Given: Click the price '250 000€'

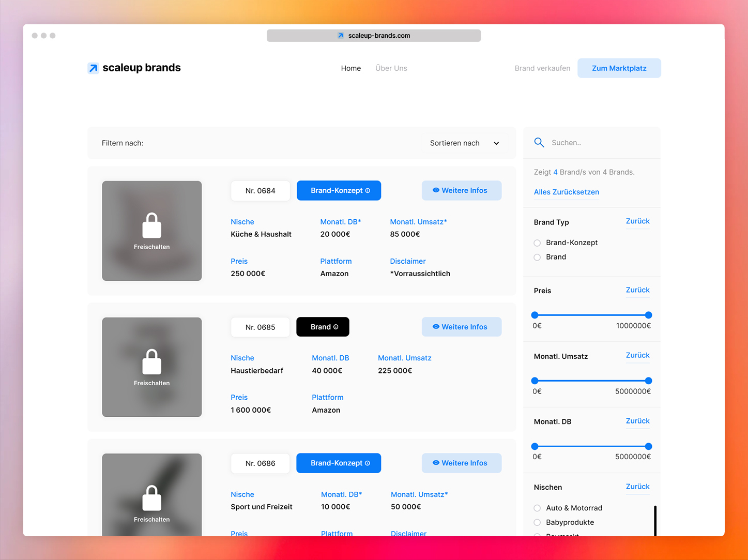Looking at the screenshot, I should 248,274.
